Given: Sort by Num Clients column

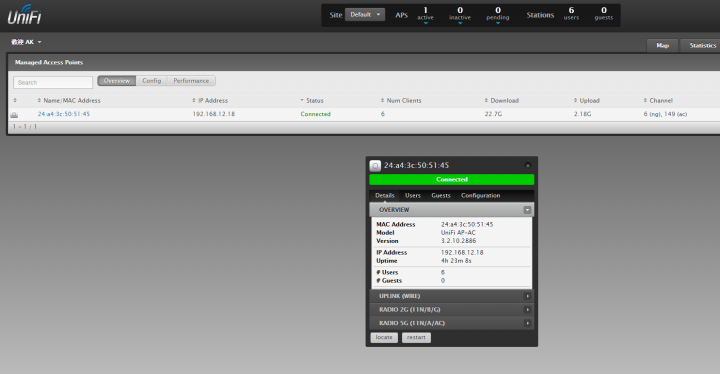Looking at the screenshot, I should click(x=401, y=101).
